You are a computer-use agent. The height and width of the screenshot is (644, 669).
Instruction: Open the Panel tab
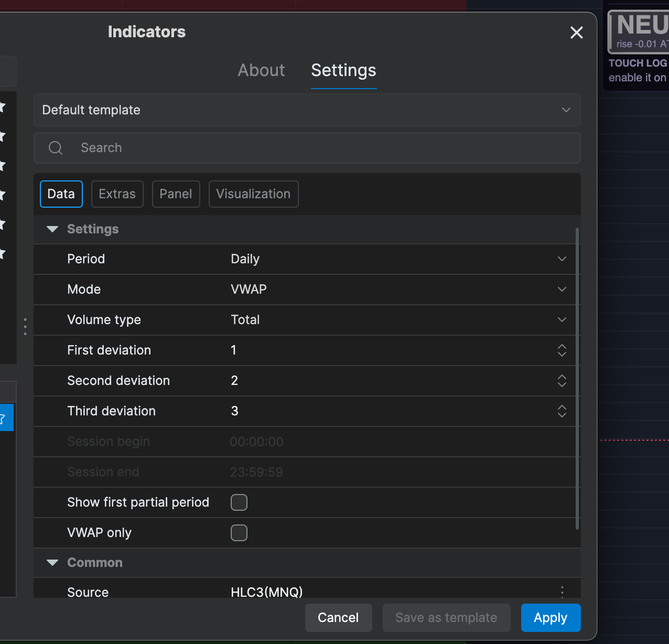click(176, 194)
